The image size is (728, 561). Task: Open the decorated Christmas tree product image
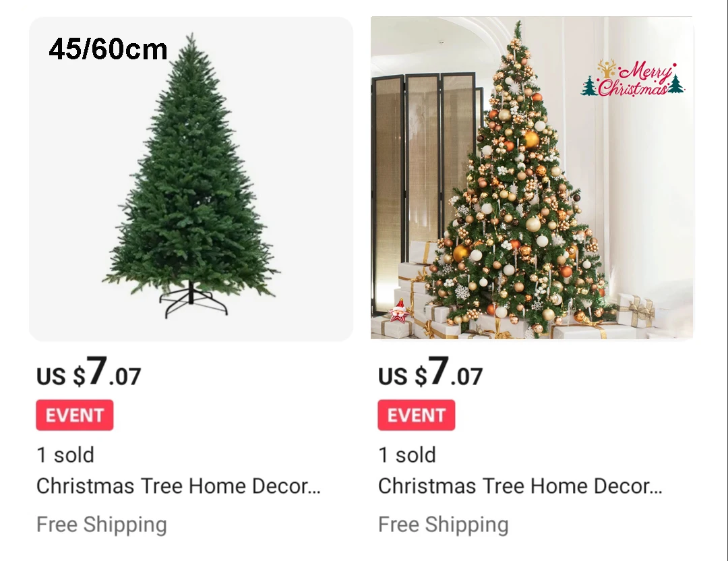pyautogui.click(x=532, y=178)
